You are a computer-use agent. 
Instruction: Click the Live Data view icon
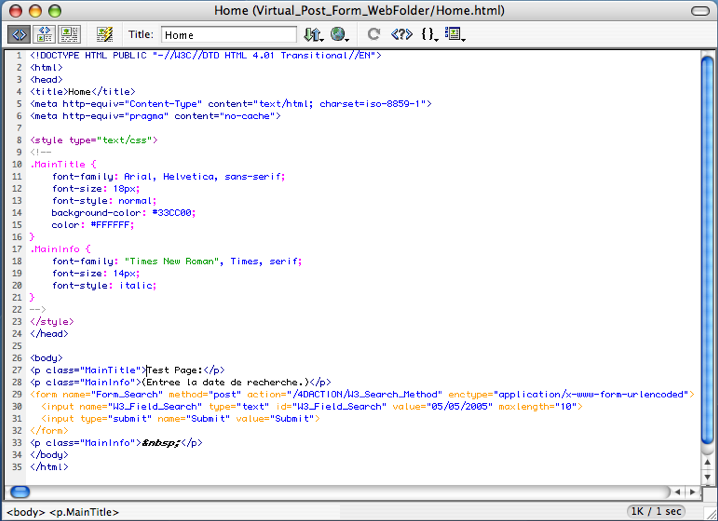[x=104, y=34]
